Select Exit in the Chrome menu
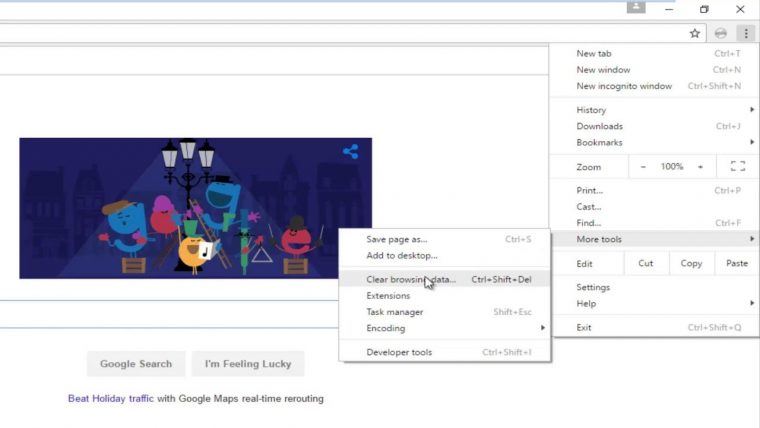The image size is (760, 428). point(654,327)
